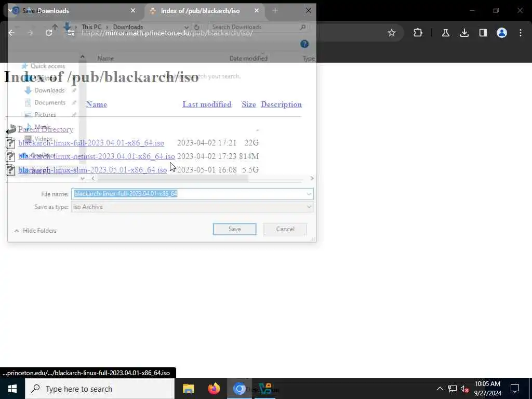This screenshot has height=399, width=532.
Task: Open Chrome Extensions puzzle icon
Action: coord(418,33)
